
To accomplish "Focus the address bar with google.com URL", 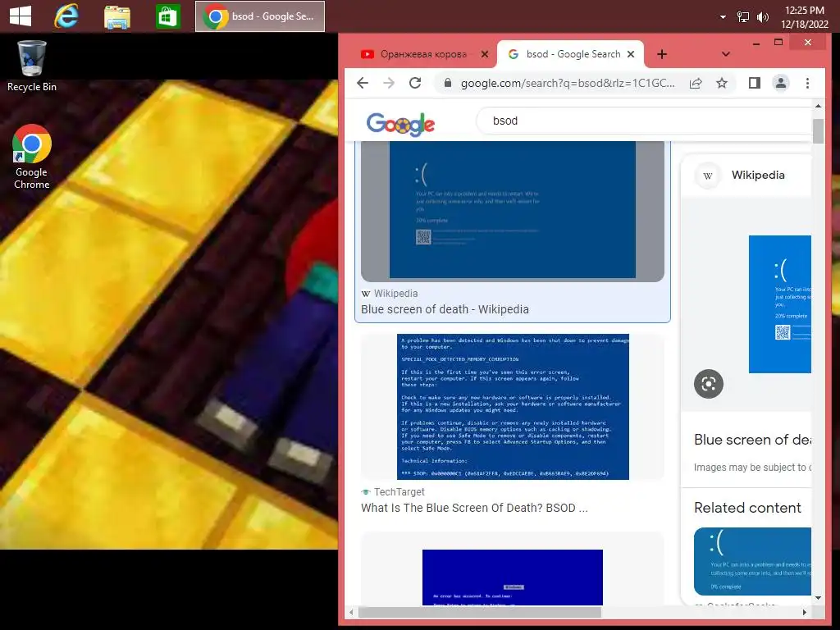I will coord(568,83).
